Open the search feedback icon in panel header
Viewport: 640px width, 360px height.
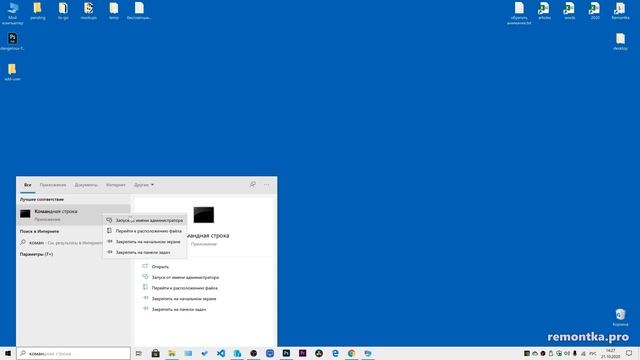pos(253,184)
